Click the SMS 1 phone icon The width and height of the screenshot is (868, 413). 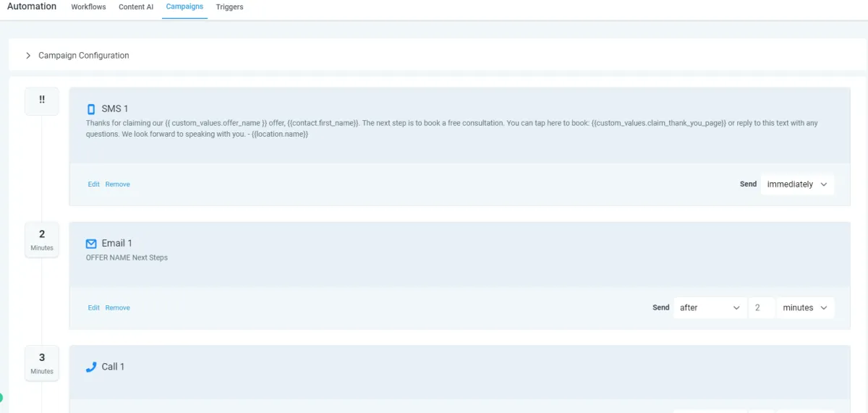(91, 109)
